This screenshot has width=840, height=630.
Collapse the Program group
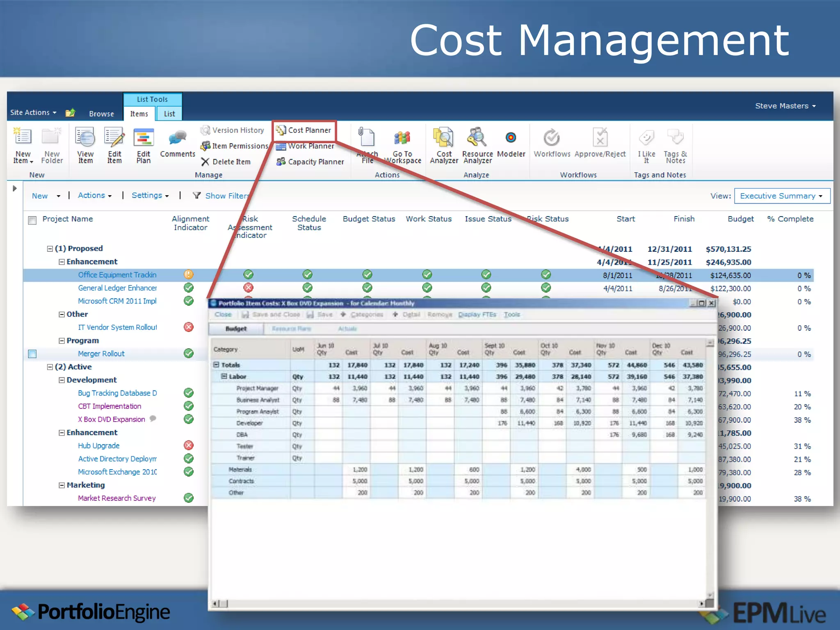point(62,340)
